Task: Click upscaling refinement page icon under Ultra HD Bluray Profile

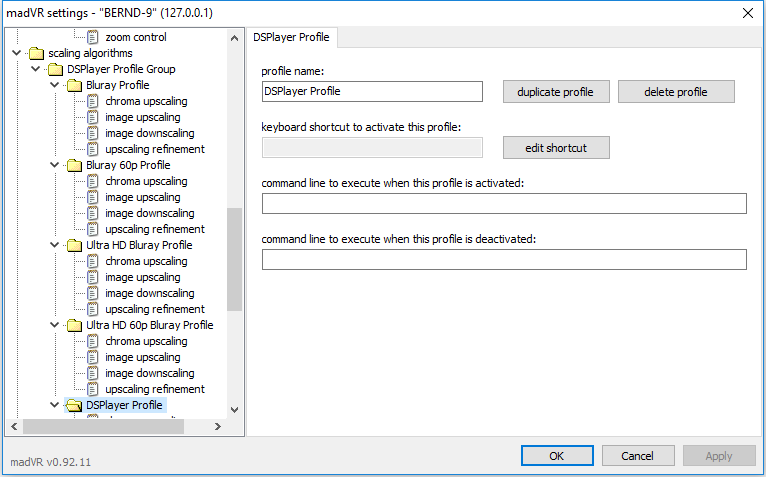Action: pyautogui.click(x=92, y=309)
